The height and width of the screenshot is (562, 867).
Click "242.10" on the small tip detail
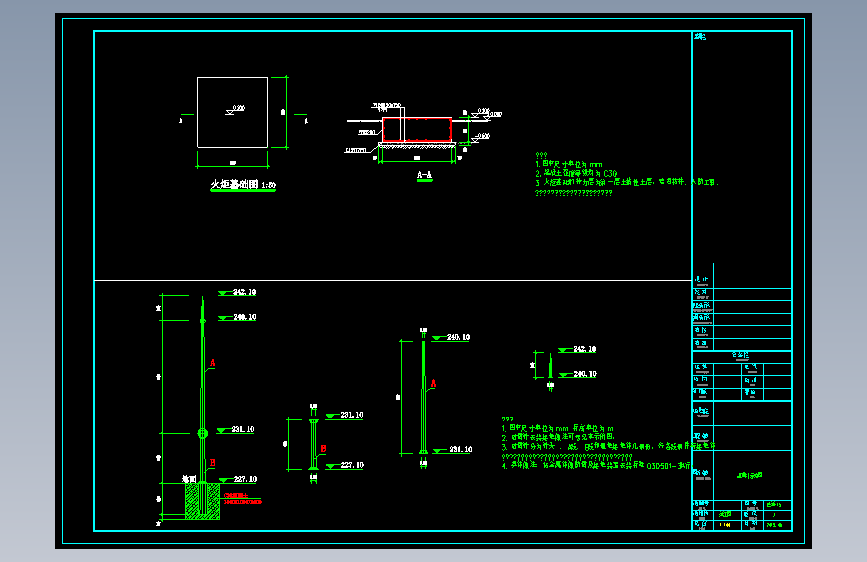tap(584, 349)
